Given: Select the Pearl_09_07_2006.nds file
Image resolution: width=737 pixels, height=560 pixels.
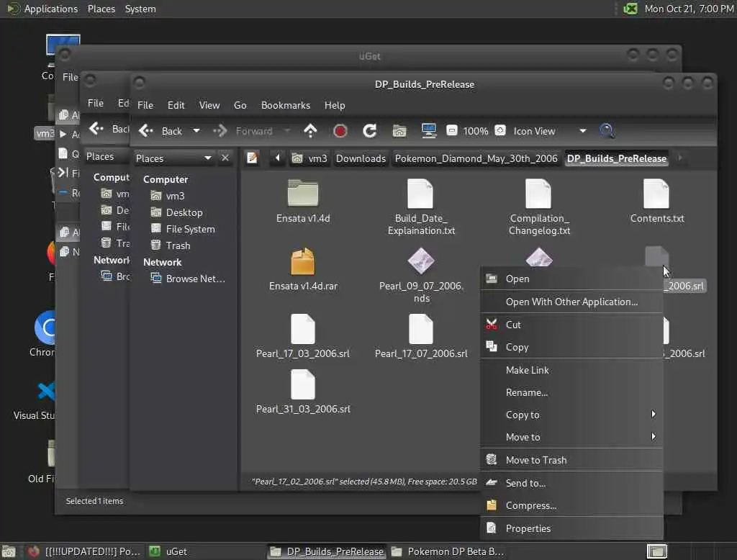Looking at the screenshot, I should (x=421, y=274).
